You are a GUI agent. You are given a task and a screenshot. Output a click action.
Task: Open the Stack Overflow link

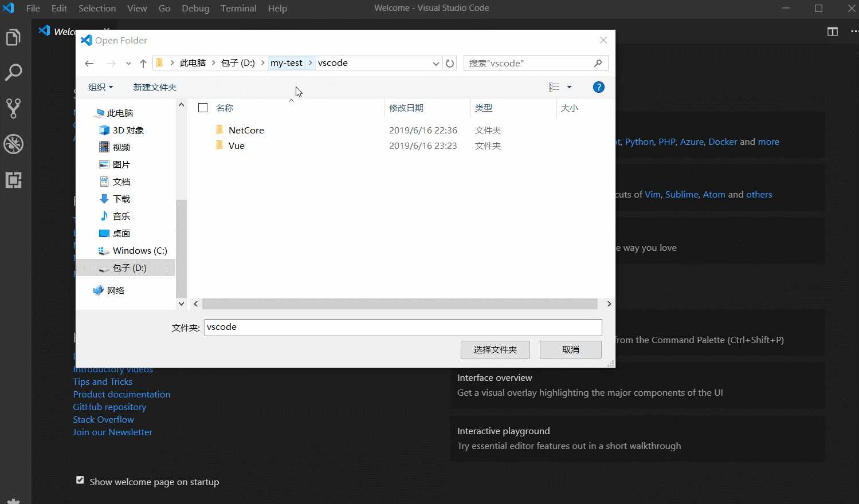(103, 419)
